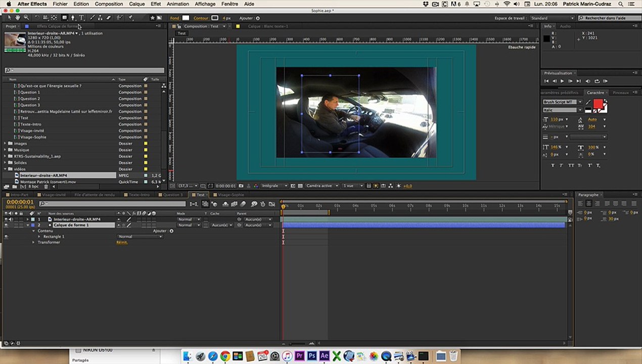Toggle visibility of Rectangle 1 shape
Screen dimensions: 642x364
click(6, 237)
